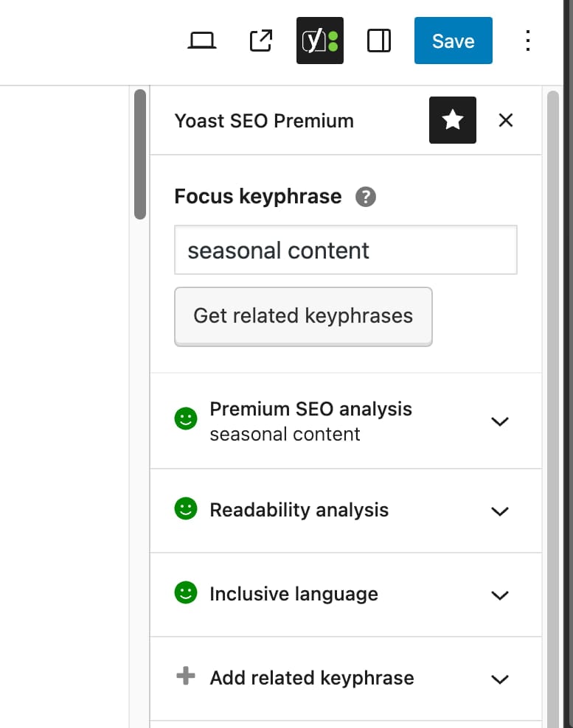Open the post in new tab icon
Viewport: 573px width, 728px height.
pyautogui.click(x=261, y=41)
